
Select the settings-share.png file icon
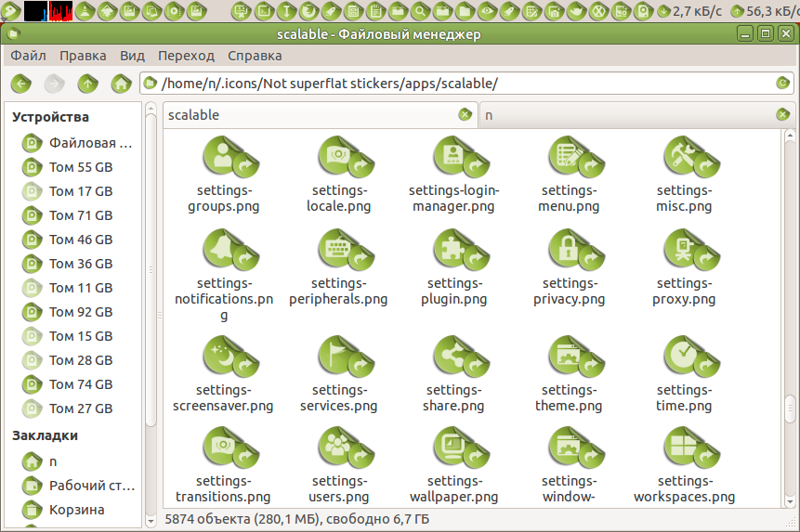tap(460, 357)
